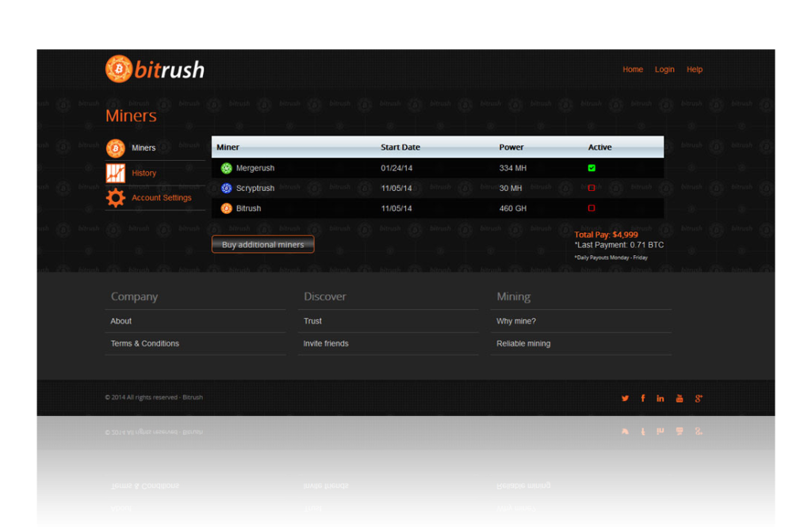Select the Scryptrush miner name
This screenshot has height=531, width=812.
click(255, 189)
